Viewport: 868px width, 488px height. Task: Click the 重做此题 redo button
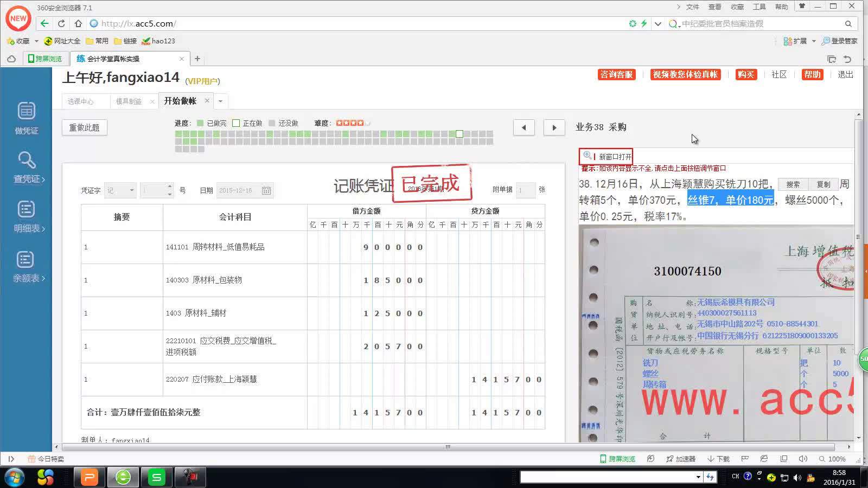click(x=84, y=127)
